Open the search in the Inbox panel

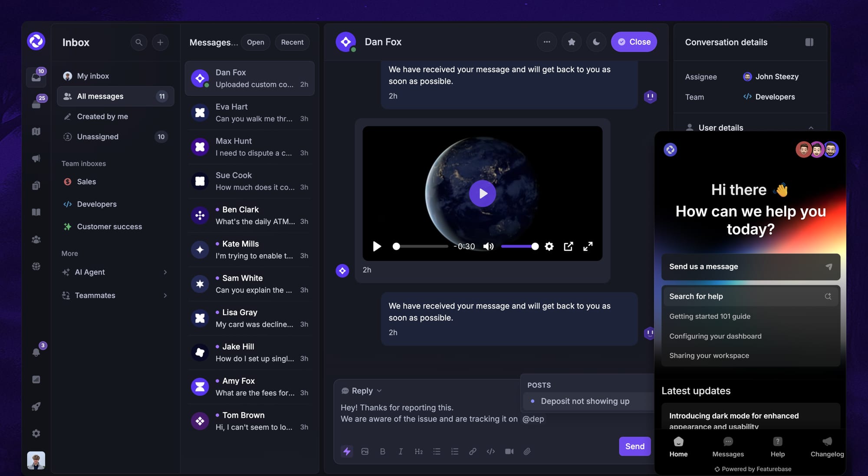pyautogui.click(x=139, y=42)
